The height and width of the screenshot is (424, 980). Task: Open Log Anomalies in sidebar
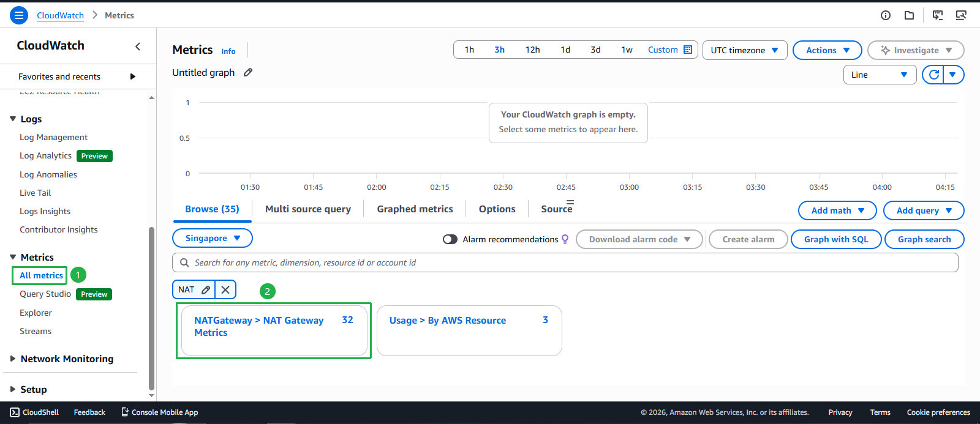[48, 174]
